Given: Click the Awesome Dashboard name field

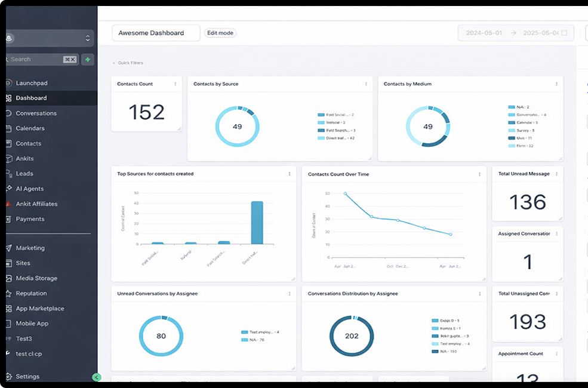Looking at the screenshot, I should [156, 33].
